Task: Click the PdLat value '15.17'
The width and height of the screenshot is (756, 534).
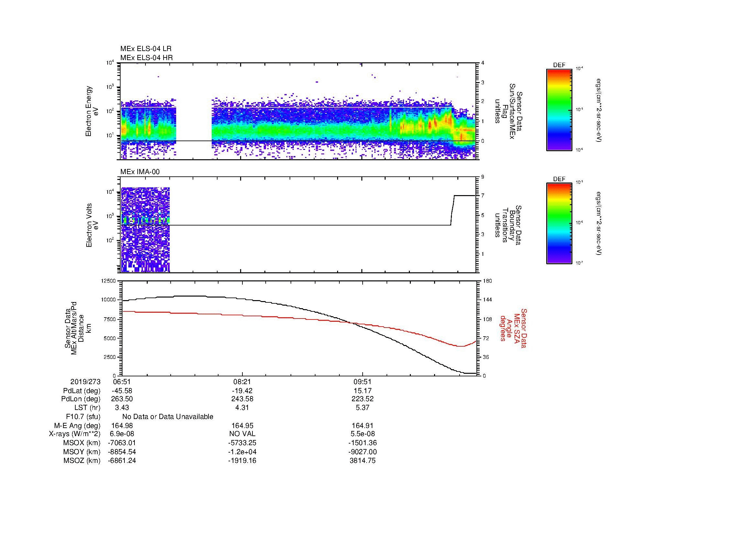Action: (x=362, y=391)
